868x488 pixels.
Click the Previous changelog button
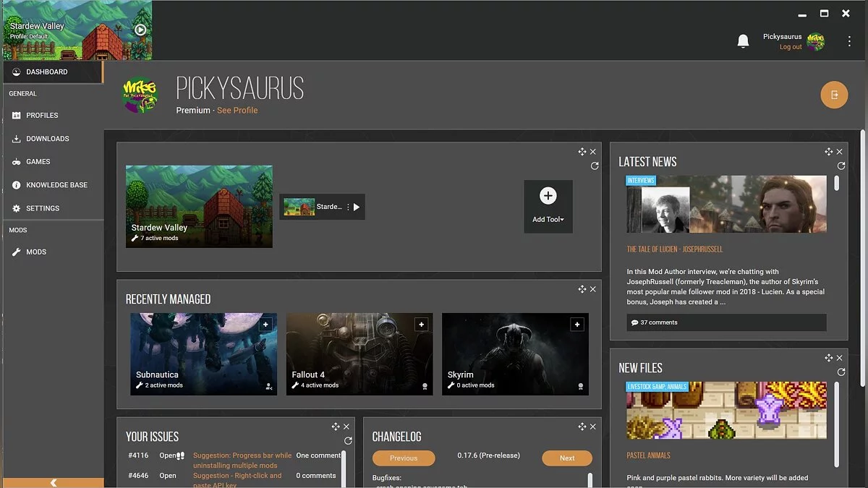404,458
